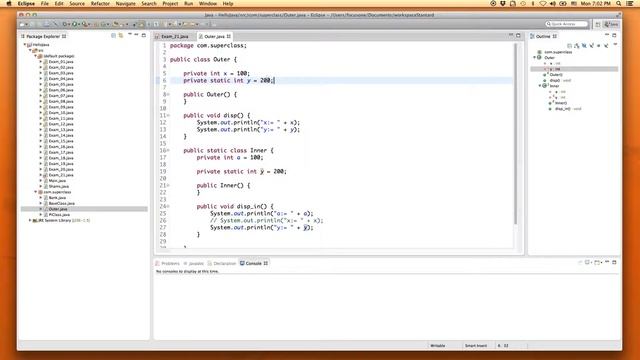
Task: Collapse the src folder
Action: (x=30, y=50)
